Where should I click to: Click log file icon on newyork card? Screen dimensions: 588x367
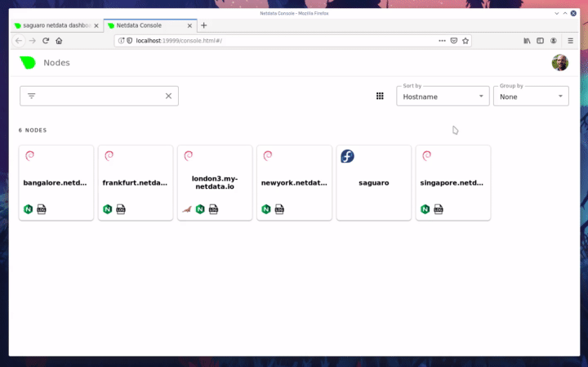[x=279, y=209]
